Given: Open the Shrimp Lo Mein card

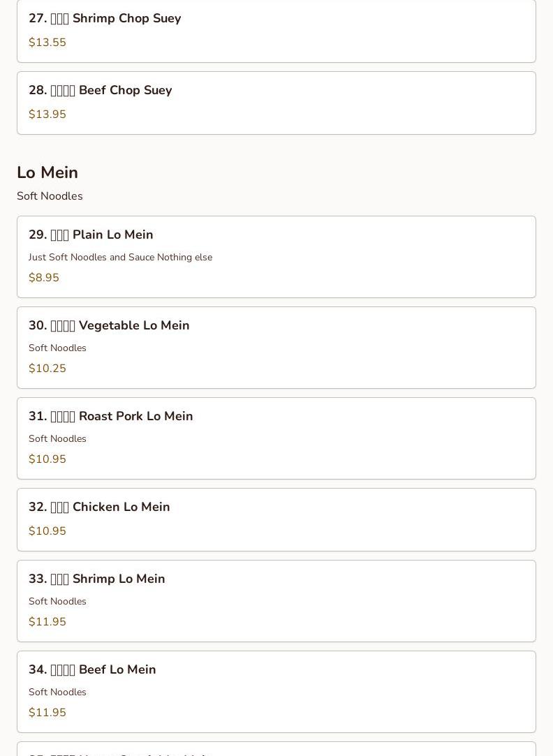Looking at the screenshot, I should tap(276, 601).
